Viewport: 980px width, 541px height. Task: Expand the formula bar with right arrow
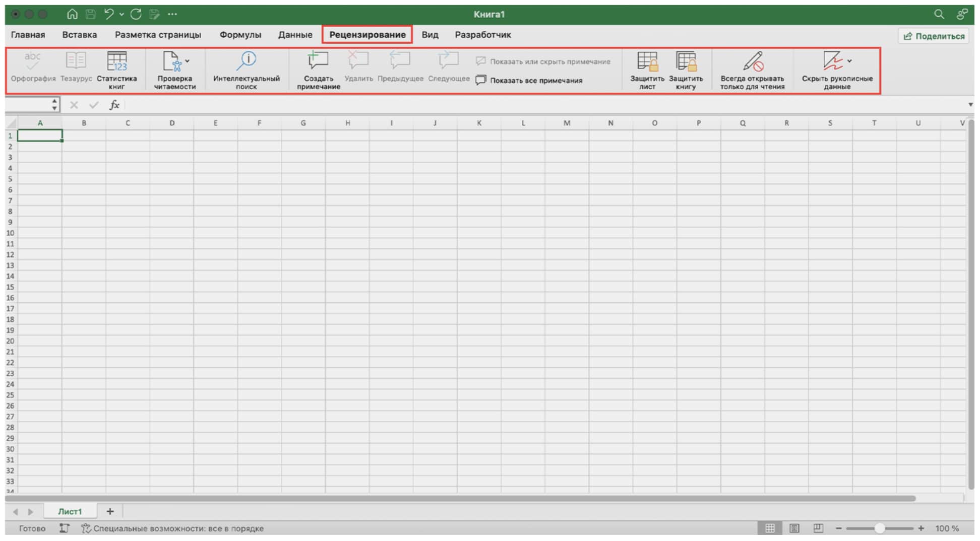pos(970,105)
